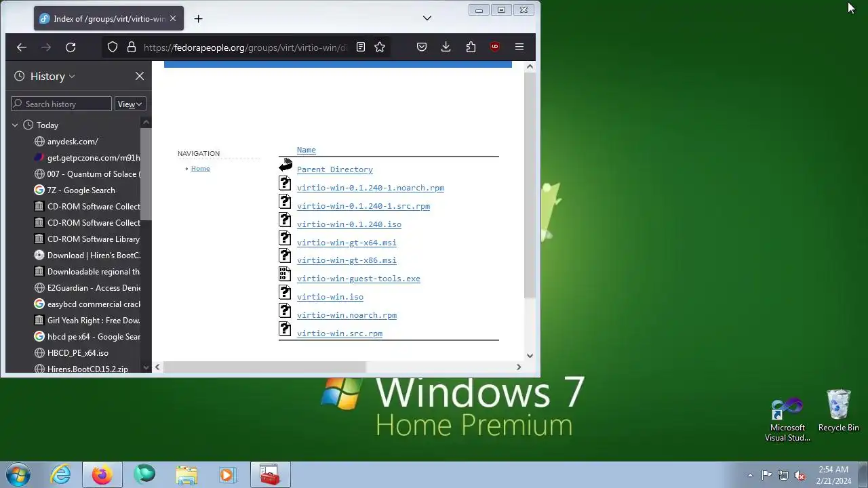Click the Parent Directory back-arrow icon
Image resolution: width=868 pixels, height=488 pixels.
pos(285,165)
